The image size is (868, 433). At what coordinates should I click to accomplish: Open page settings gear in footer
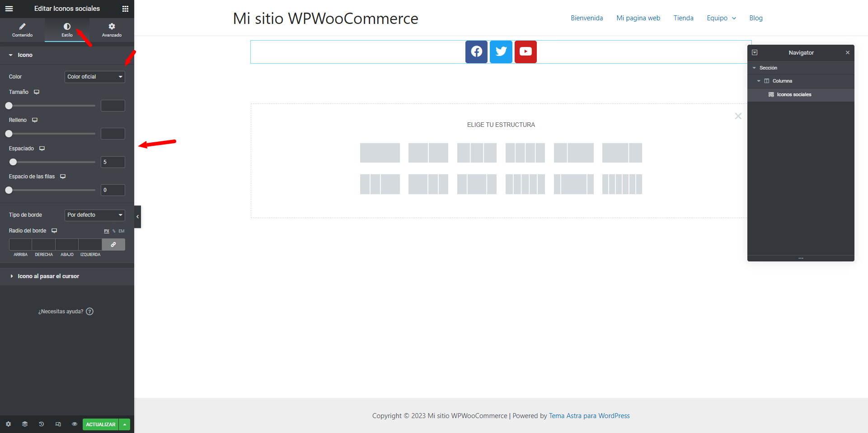8,424
